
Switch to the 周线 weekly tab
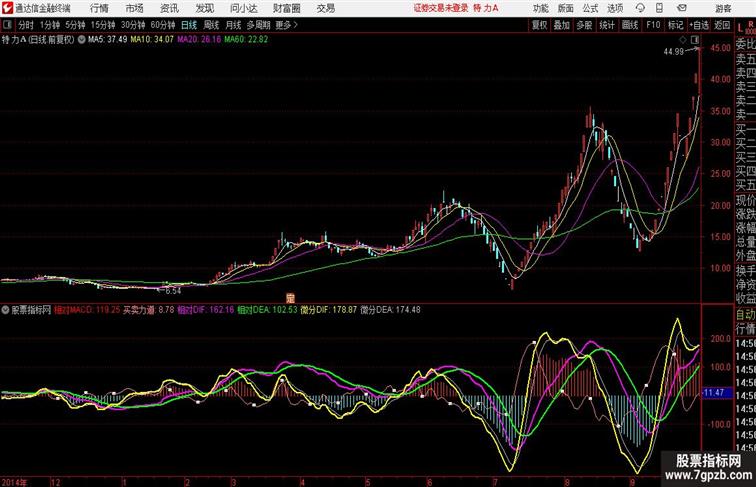[x=211, y=25]
